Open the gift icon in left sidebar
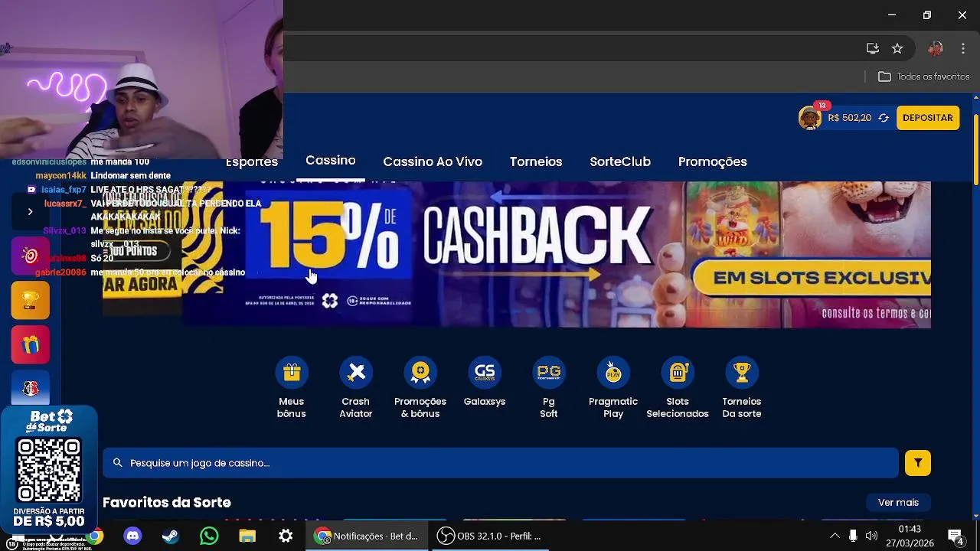This screenshot has height=551, width=980. point(31,345)
